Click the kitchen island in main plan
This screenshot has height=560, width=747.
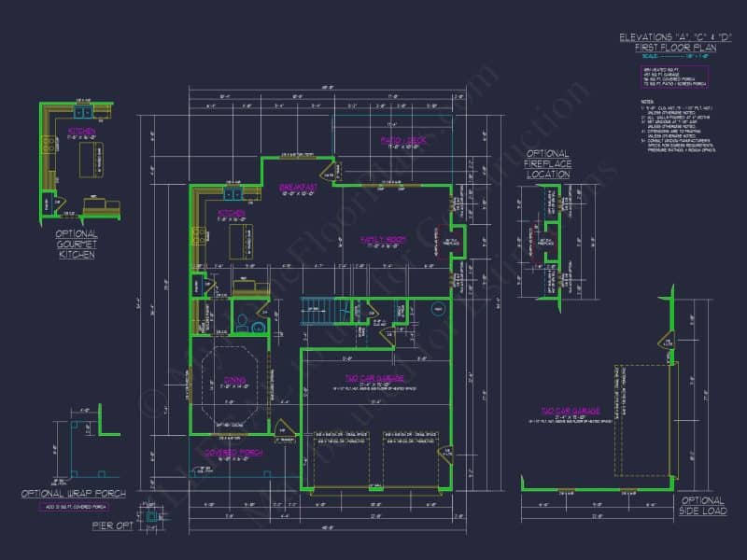(241, 242)
